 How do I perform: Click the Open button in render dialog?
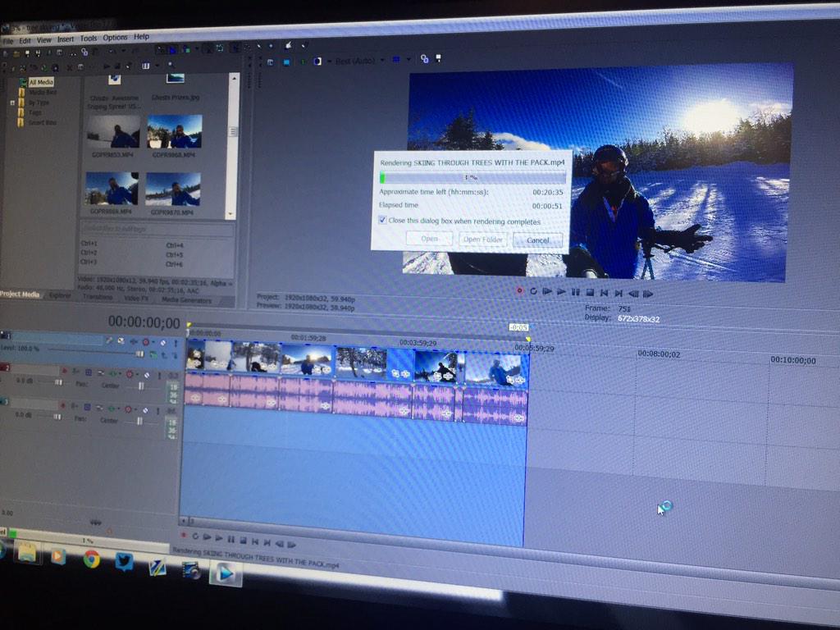429,239
